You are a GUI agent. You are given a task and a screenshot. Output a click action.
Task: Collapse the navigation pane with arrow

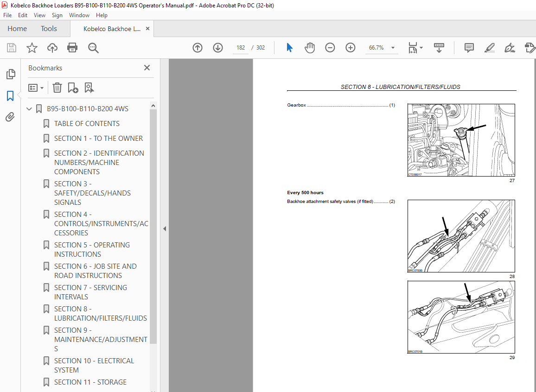(x=165, y=229)
